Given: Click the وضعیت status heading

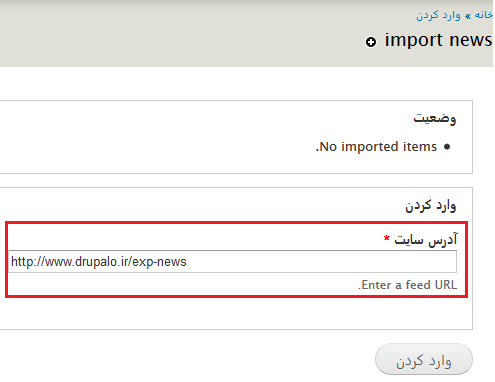Looking at the screenshot, I should (x=435, y=118).
